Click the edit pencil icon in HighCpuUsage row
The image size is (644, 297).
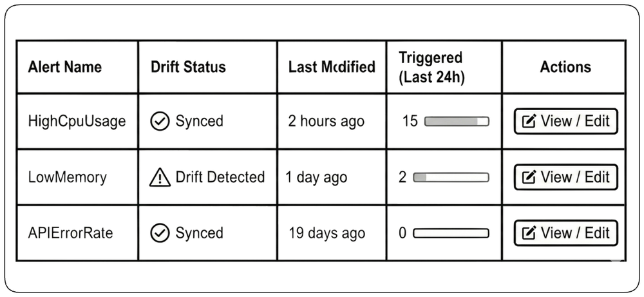click(x=528, y=122)
